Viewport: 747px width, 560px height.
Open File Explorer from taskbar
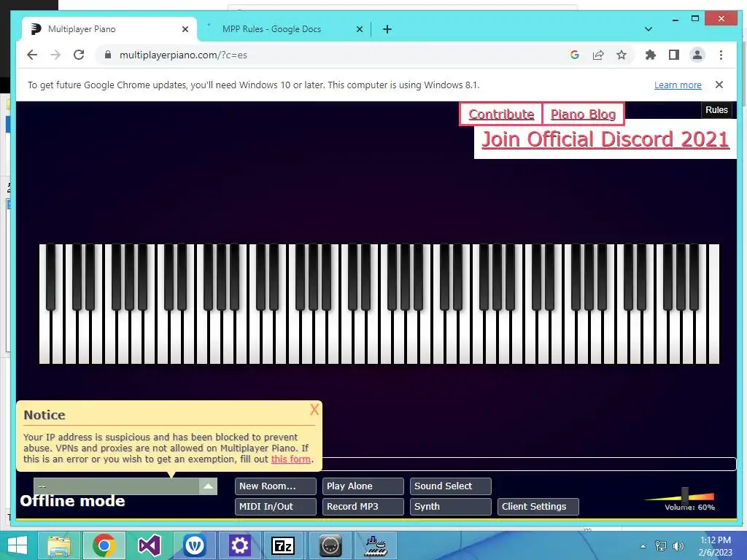tap(59, 545)
